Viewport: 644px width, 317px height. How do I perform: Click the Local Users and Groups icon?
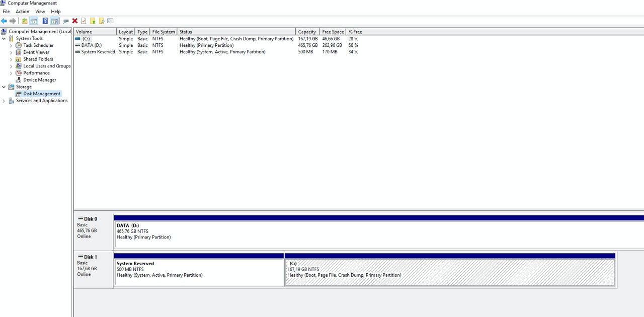click(x=19, y=66)
